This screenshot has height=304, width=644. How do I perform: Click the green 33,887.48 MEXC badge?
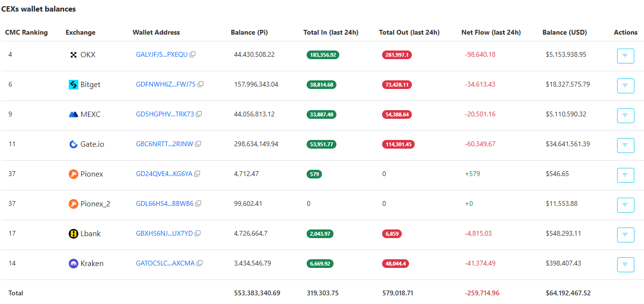[x=322, y=114]
